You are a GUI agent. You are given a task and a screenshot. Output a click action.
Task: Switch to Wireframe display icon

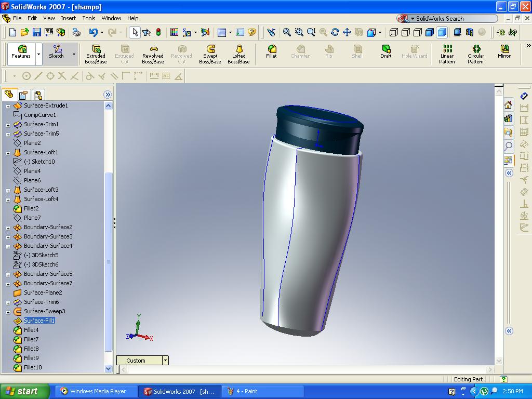(394, 32)
